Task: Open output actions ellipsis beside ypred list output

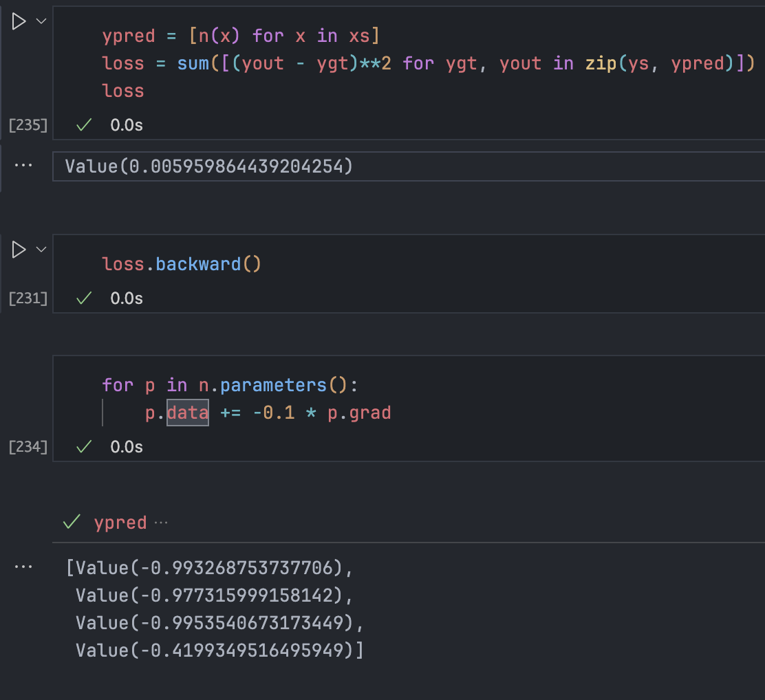Action: [x=23, y=567]
